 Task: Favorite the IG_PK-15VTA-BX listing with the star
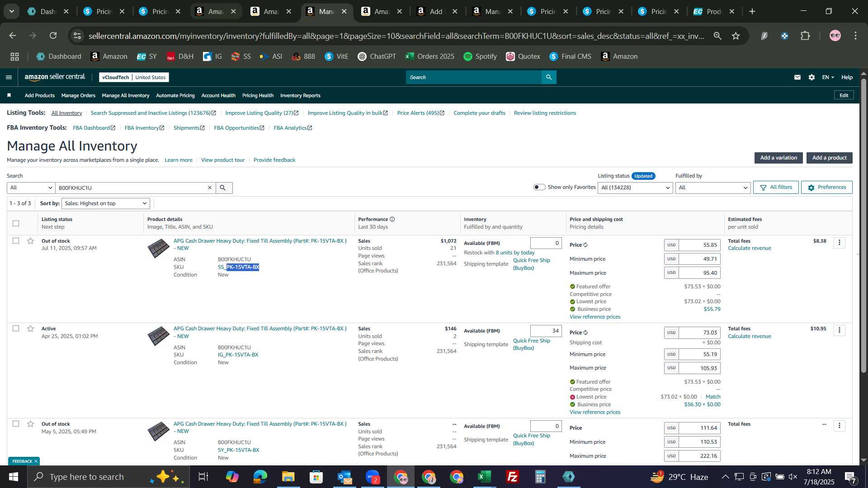coord(31,328)
